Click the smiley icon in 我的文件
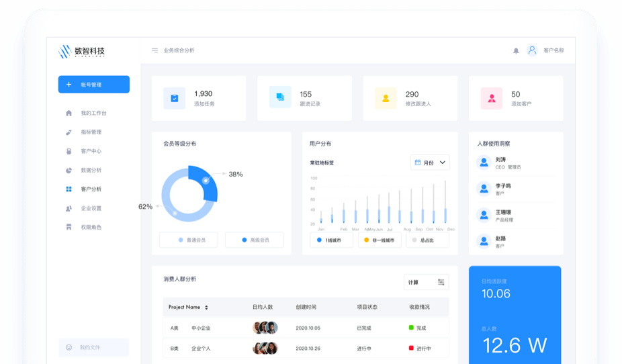 69,347
